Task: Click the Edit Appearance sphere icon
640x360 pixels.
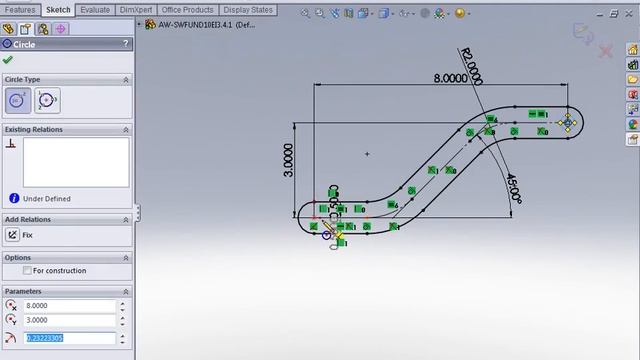Action: [x=425, y=13]
